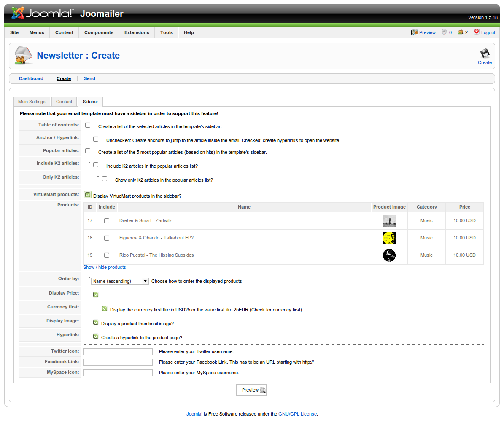
Task: Click the messages icon showing 0
Action: (x=444, y=32)
